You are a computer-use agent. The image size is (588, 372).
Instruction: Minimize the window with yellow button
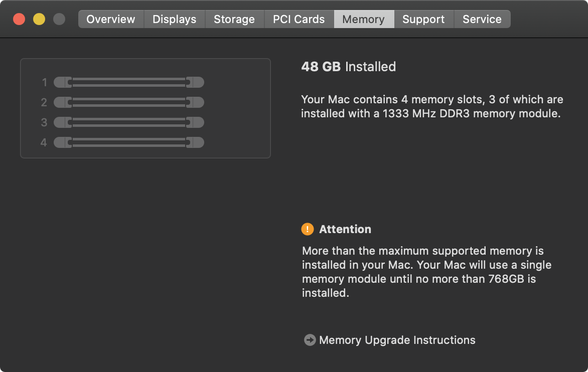(39, 19)
